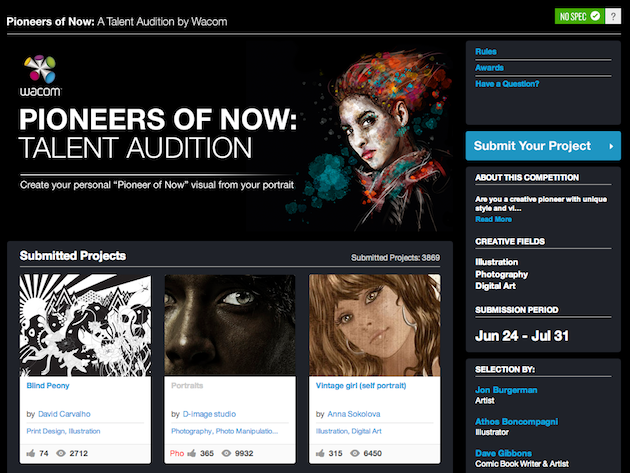The image size is (630, 473).
Task: Open the Blind Peony project thumbnail
Action: 86,325
